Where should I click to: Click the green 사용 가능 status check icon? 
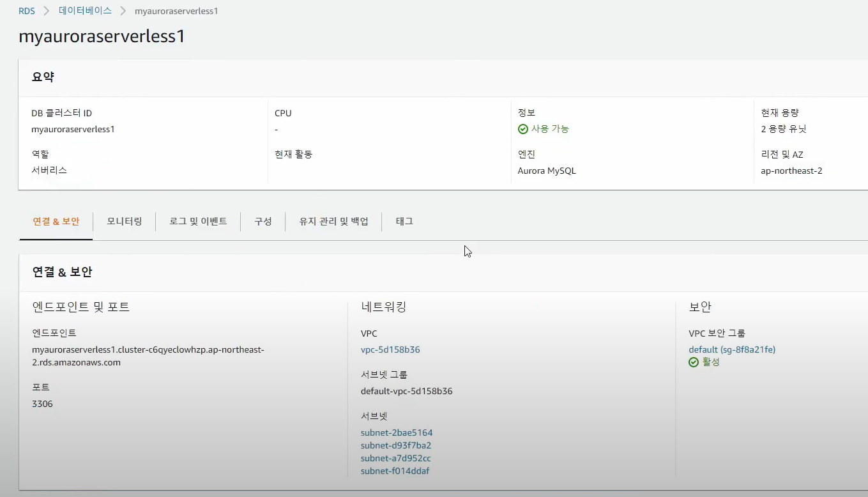tap(523, 129)
